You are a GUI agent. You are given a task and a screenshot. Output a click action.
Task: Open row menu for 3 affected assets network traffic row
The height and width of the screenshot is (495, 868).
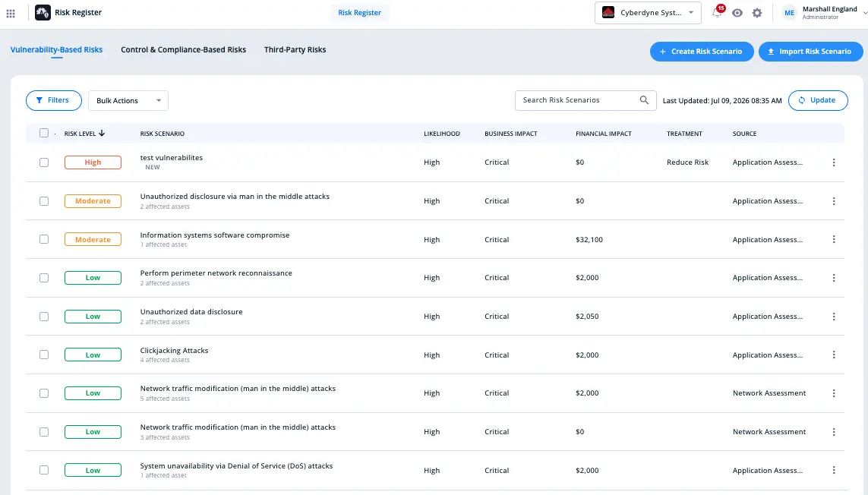834,432
